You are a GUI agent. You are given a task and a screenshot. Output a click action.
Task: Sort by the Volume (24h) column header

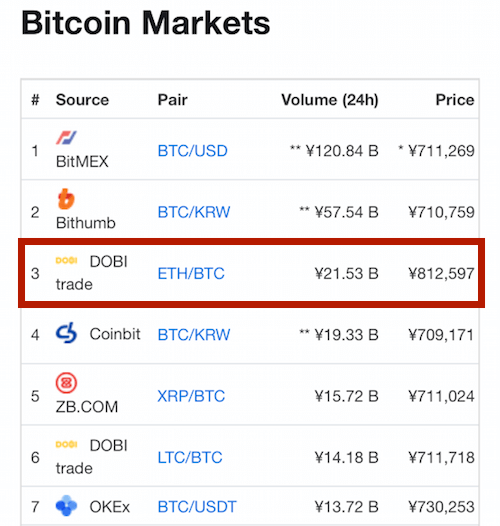pyautogui.click(x=330, y=100)
